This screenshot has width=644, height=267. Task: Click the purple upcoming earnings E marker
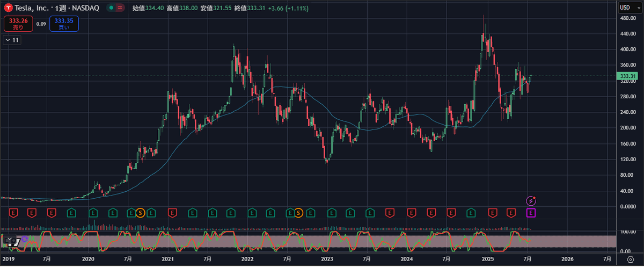tap(531, 213)
